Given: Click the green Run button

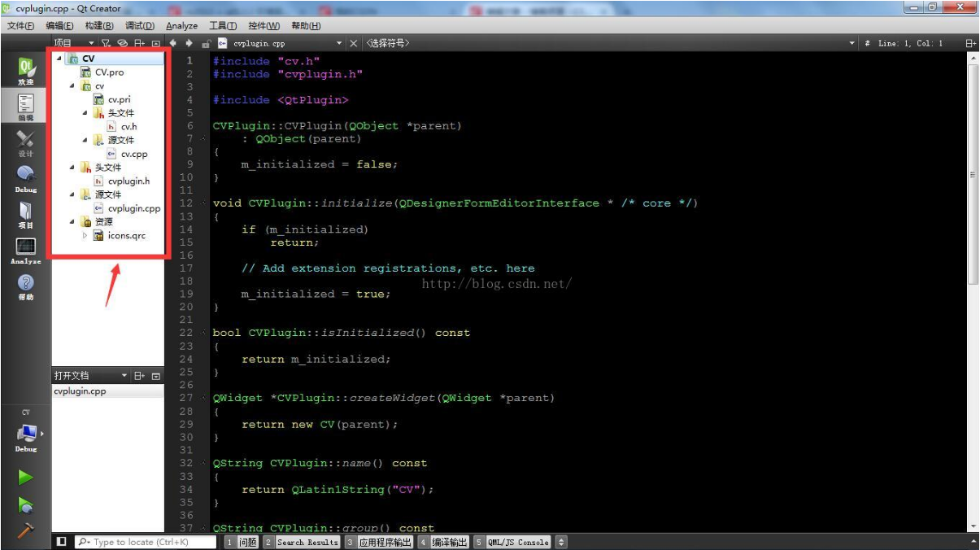Looking at the screenshot, I should 26,478.
